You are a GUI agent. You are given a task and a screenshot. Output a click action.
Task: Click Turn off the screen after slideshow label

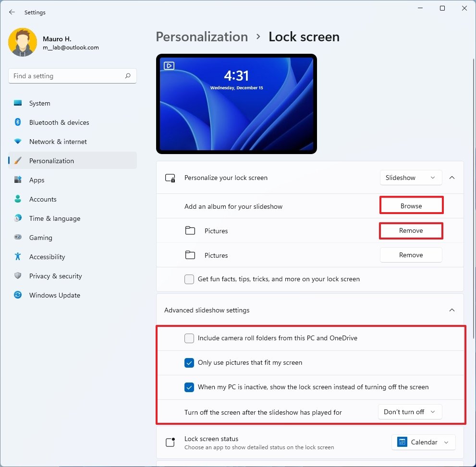coord(263,412)
